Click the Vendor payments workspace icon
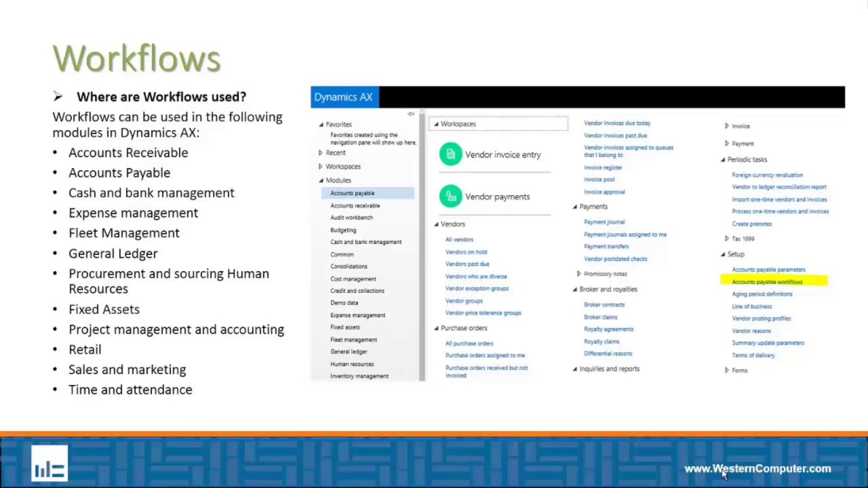The height and width of the screenshot is (488, 868). pyautogui.click(x=450, y=197)
